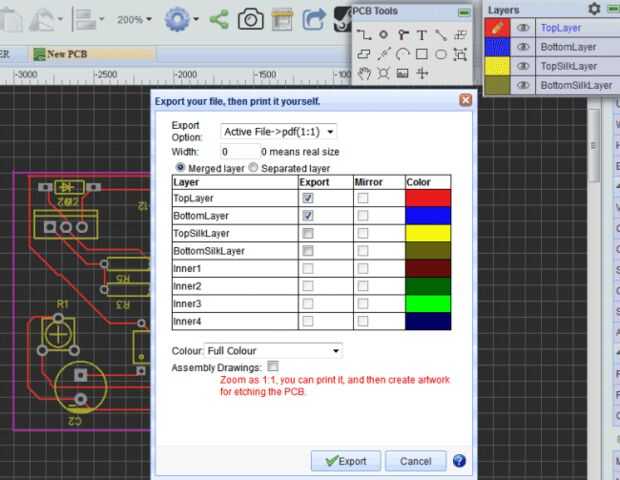Click the Width input field
The image size is (620, 480).
[238, 152]
